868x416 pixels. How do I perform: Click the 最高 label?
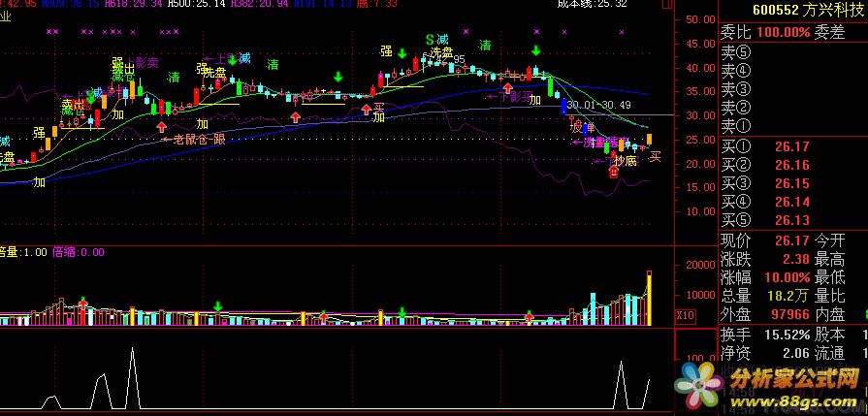pyautogui.click(x=830, y=259)
